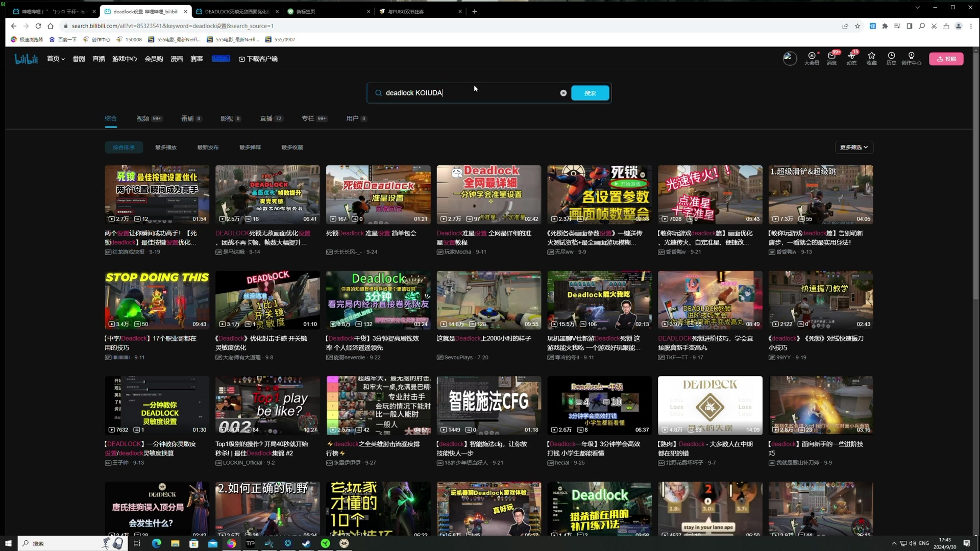Bookmark this page with star icon
The height and width of the screenshot is (551, 980).
pos(857,26)
